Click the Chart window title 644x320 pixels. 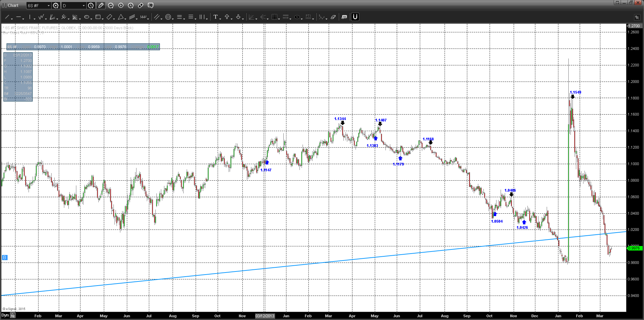(13, 6)
